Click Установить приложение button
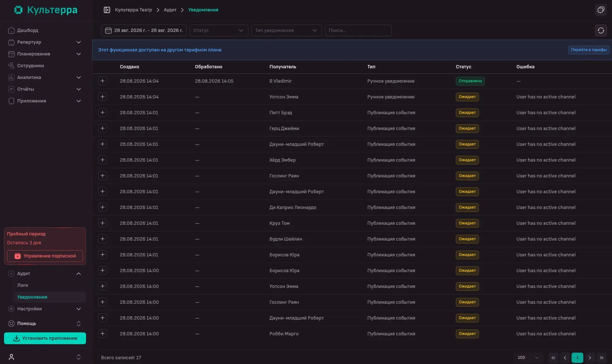Image resolution: width=612 pixels, height=364 pixels. pyautogui.click(x=45, y=338)
